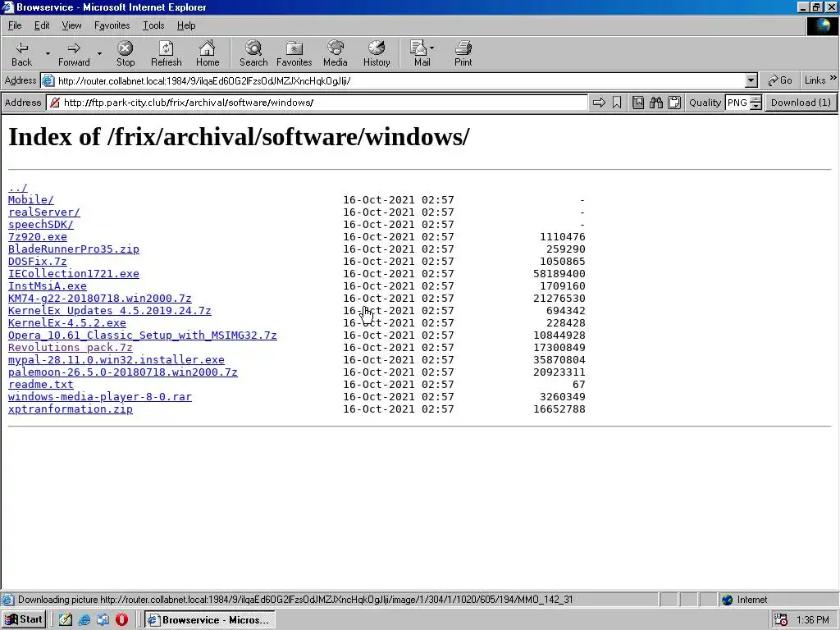
Task: Open the Tools menu
Action: point(153,25)
